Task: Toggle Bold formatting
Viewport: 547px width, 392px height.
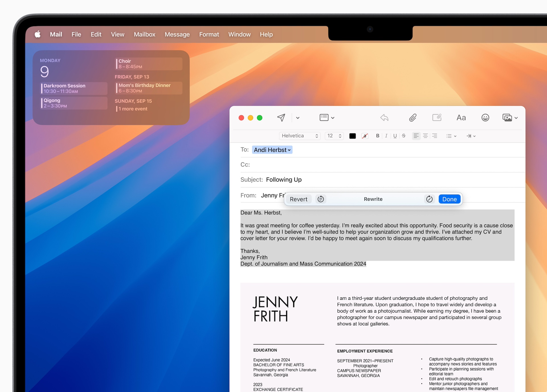Action: tap(377, 136)
